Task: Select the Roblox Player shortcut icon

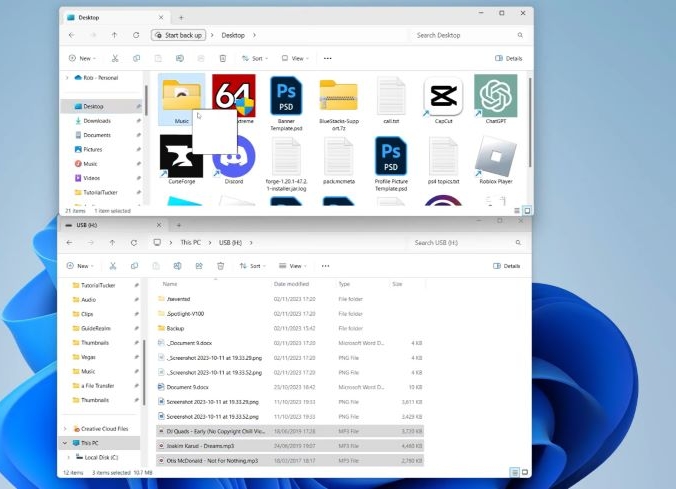Action: [496, 156]
